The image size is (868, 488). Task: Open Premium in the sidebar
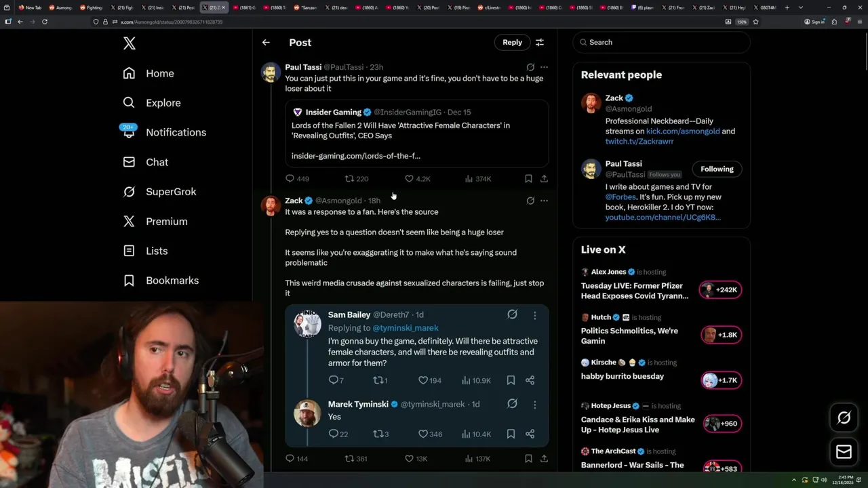point(155,222)
